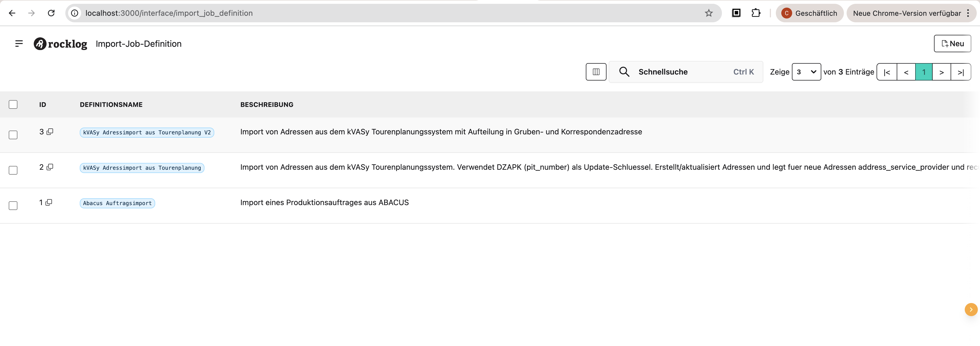980x346 pixels.
Task: Select page 1 in pagination
Action: tap(924, 72)
